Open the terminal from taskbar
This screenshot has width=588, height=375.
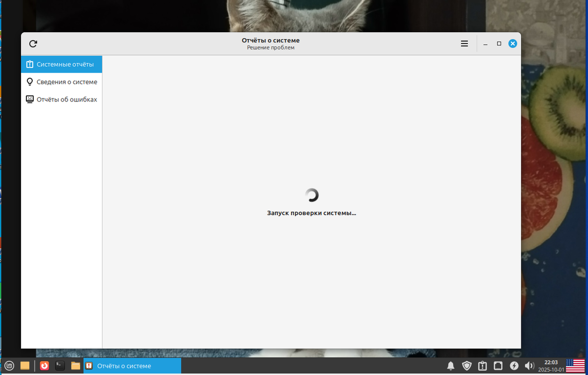coord(60,366)
